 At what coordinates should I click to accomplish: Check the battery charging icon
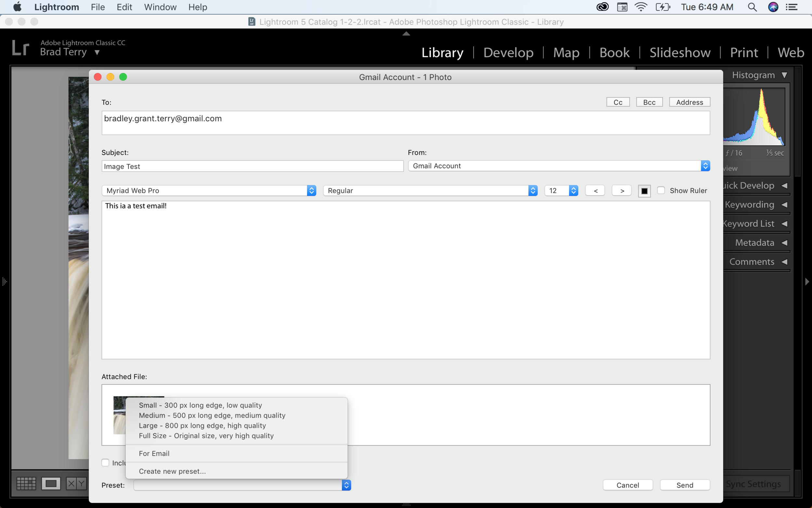click(663, 7)
